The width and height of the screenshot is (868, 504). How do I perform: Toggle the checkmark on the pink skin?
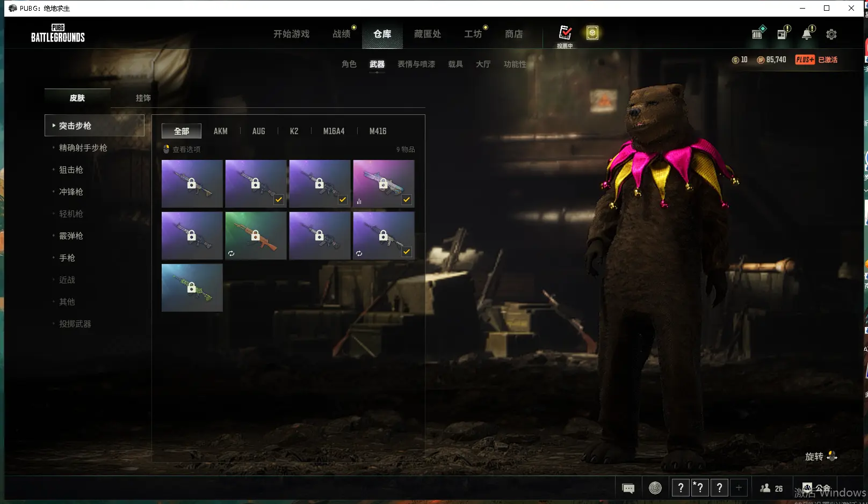407,200
